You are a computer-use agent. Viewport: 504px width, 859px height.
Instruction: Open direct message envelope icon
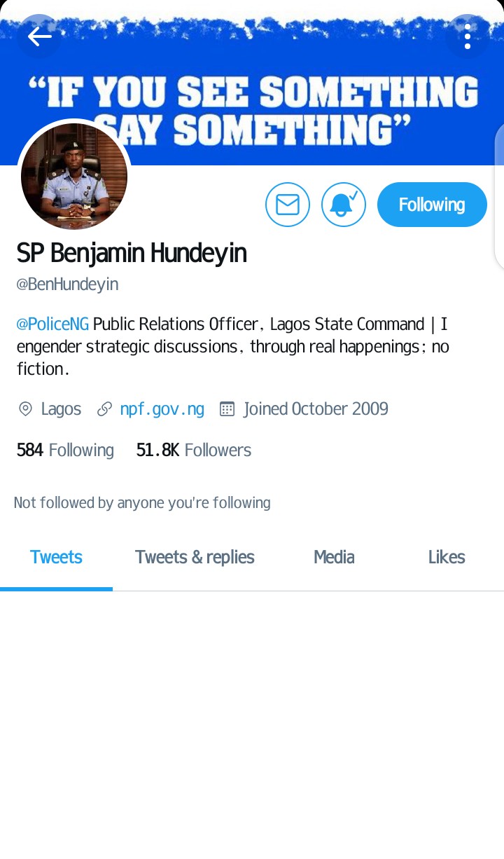pyautogui.click(x=288, y=205)
